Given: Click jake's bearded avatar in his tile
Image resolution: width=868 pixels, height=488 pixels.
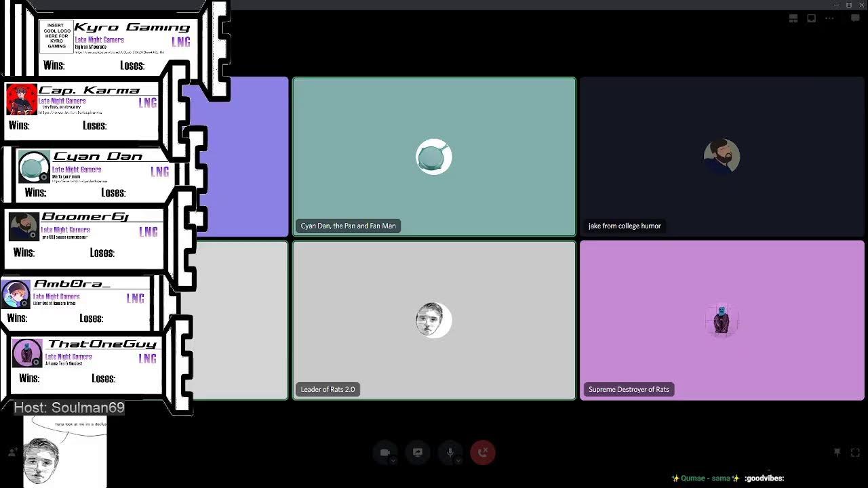Looking at the screenshot, I should point(722,157).
